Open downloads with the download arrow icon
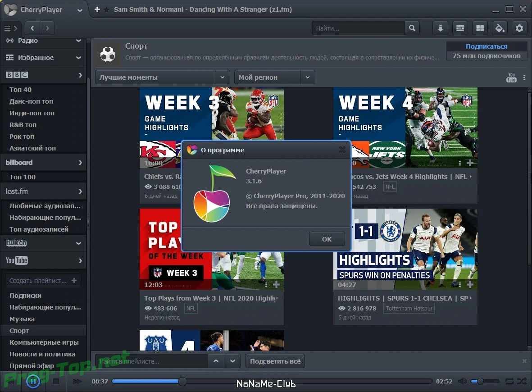Image resolution: width=532 pixels, height=392 pixels. [x=441, y=28]
